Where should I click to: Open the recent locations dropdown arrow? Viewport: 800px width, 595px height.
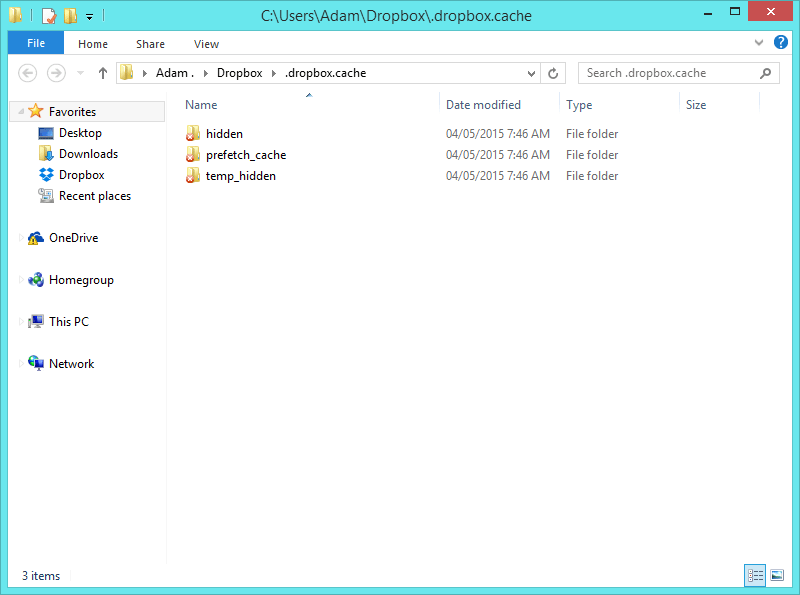pos(80,73)
